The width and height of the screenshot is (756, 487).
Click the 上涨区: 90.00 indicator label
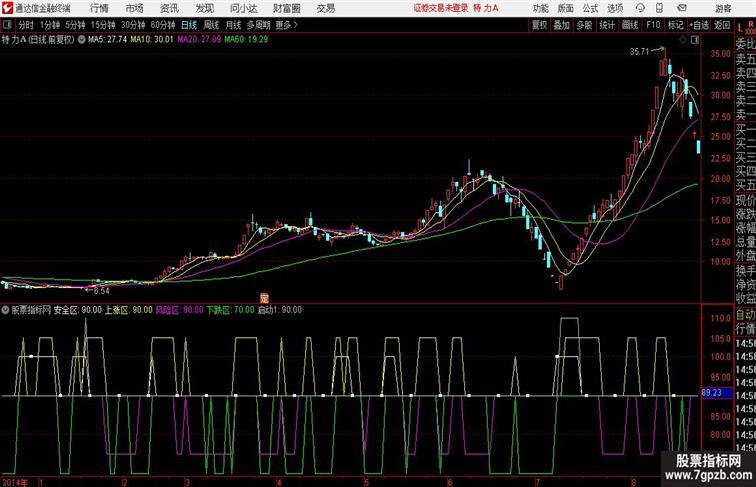click(129, 310)
